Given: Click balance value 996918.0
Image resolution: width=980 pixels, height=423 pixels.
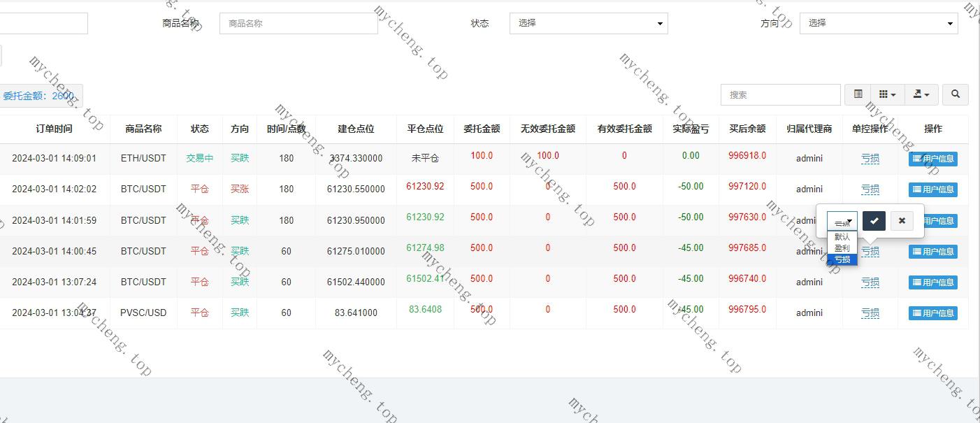Looking at the screenshot, I should (x=747, y=155).
